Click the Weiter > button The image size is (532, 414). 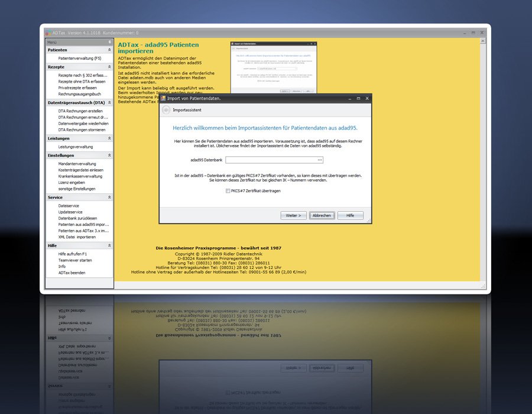[293, 215]
